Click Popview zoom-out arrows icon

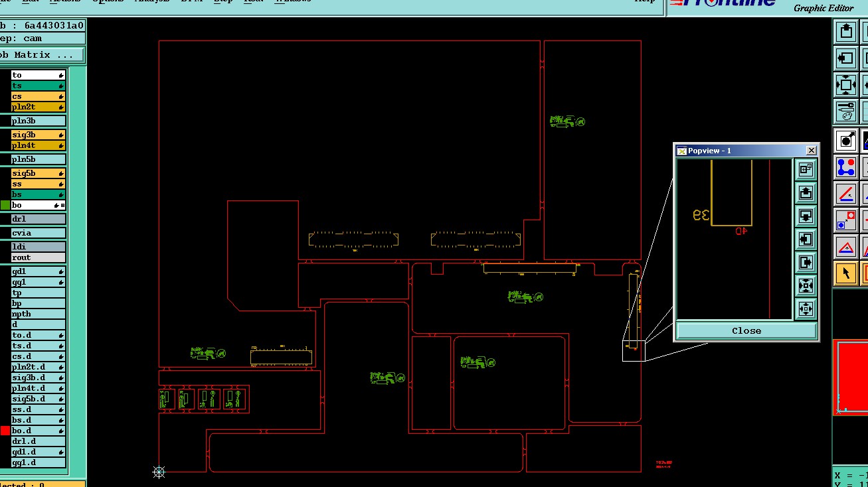pyautogui.click(x=806, y=309)
